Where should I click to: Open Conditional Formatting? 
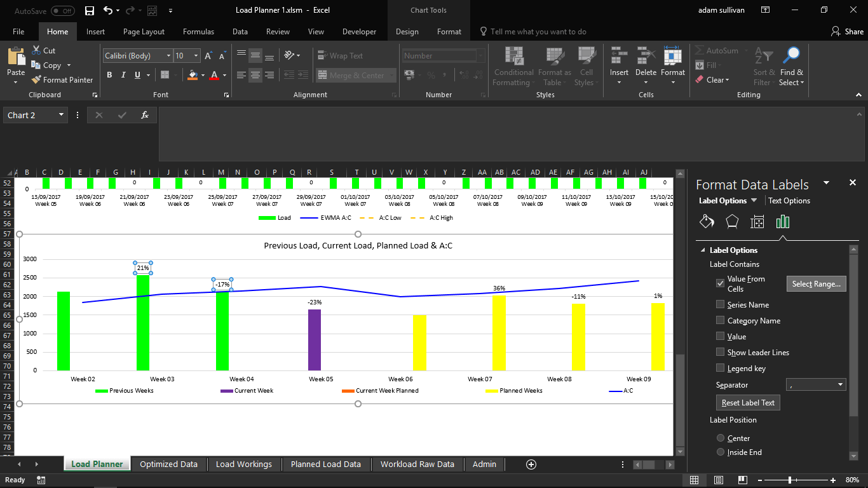(x=513, y=66)
